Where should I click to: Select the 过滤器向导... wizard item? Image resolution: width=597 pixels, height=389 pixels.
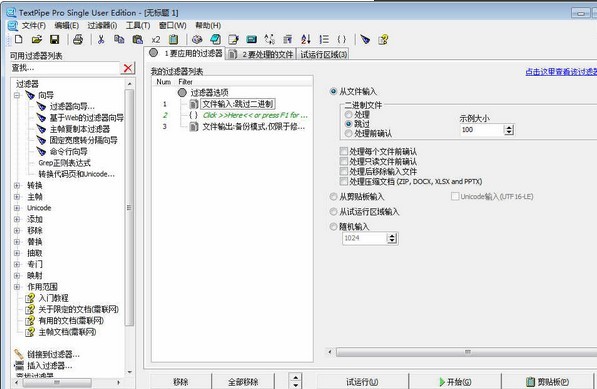tap(72, 107)
